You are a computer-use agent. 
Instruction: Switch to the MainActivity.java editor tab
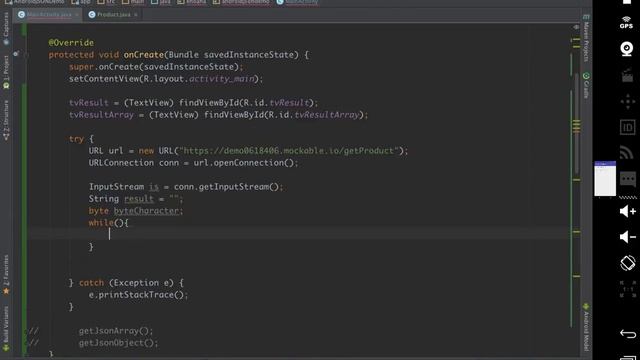click(x=49, y=14)
